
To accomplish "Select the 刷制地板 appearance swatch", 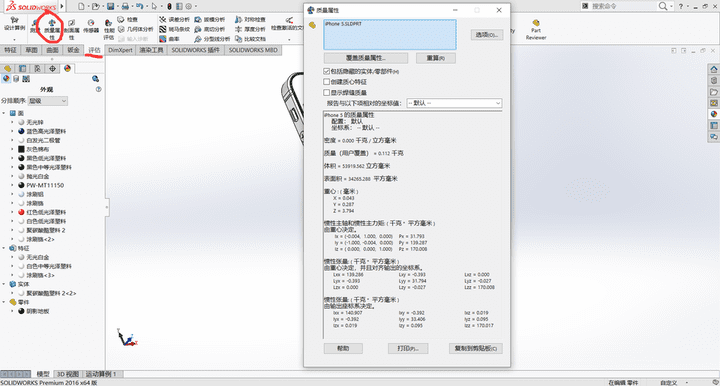I will point(21,311).
